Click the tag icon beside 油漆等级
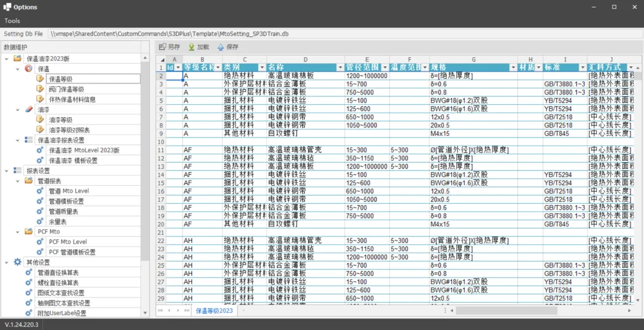Viewport: 644px width, 330px height. (x=40, y=120)
